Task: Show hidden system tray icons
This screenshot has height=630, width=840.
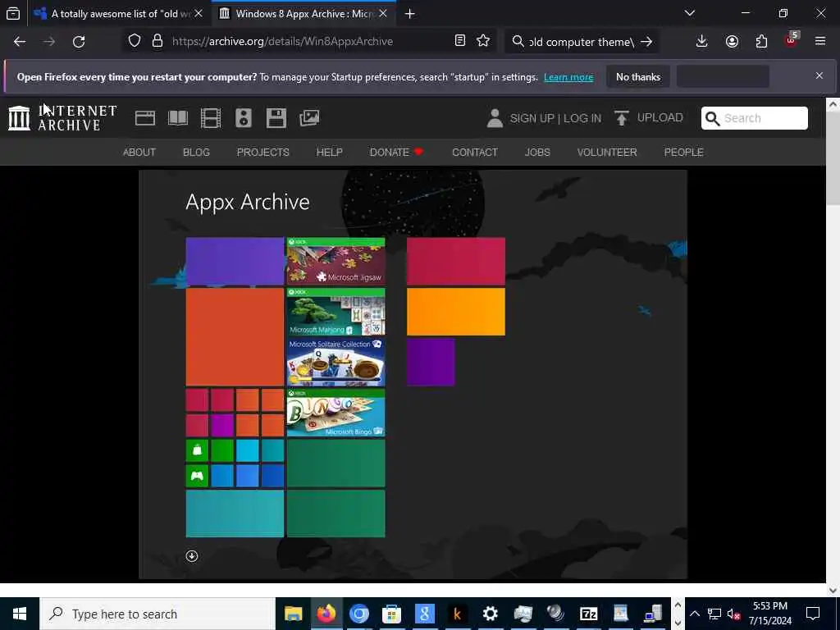Action: (x=694, y=614)
